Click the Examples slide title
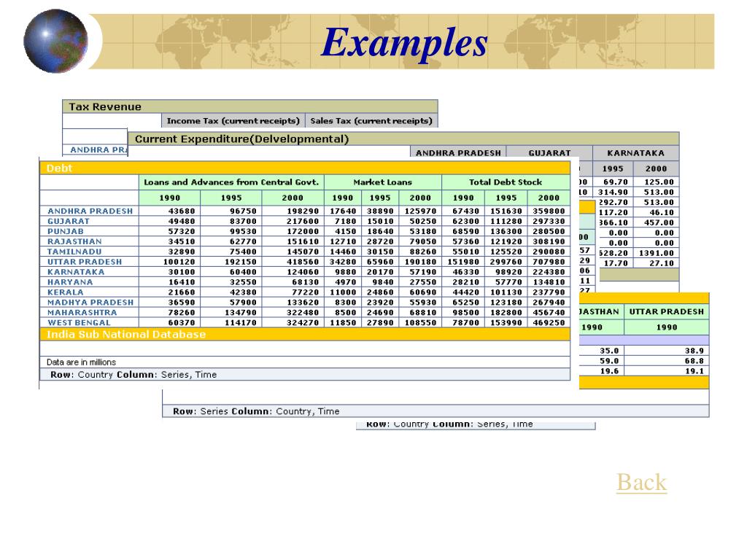The width and height of the screenshot is (747, 560). click(404, 43)
